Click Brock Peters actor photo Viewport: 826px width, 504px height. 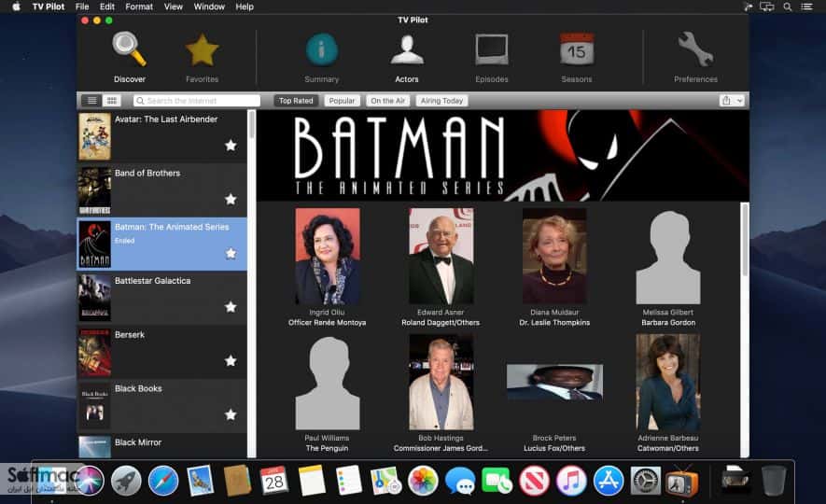point(554,383)
